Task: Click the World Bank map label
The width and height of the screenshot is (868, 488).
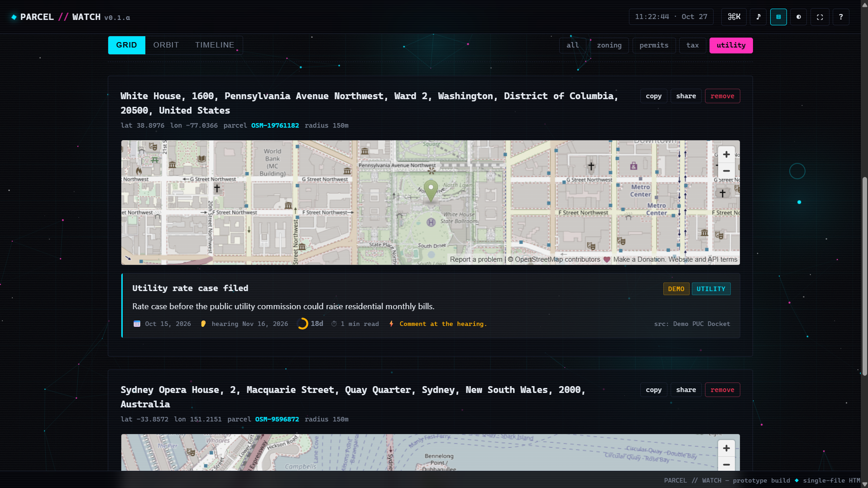Action: point(272,162)
